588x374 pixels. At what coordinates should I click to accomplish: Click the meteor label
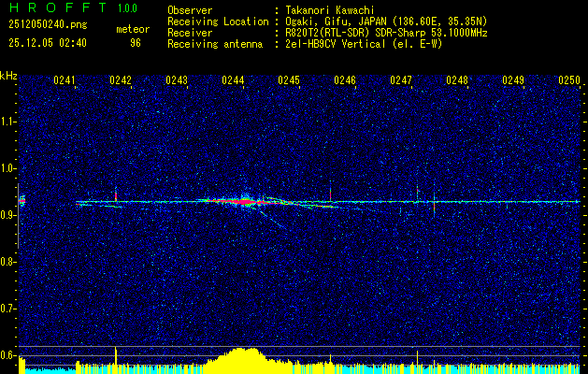tap(133, 29)
